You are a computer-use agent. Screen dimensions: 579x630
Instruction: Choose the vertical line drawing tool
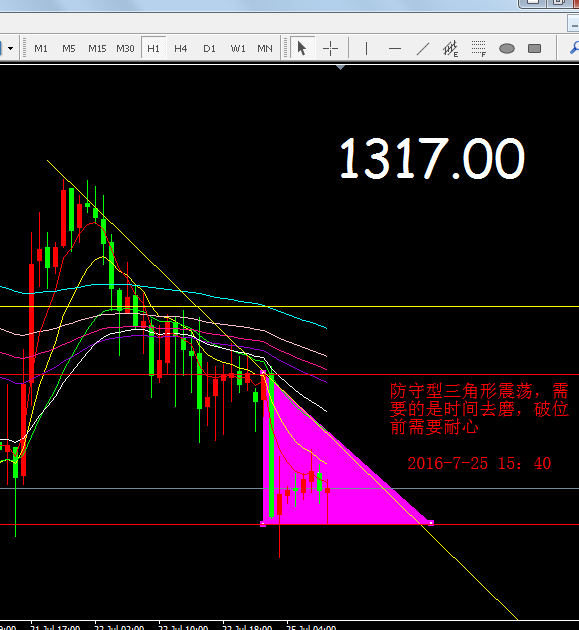[x=366, y=48]
